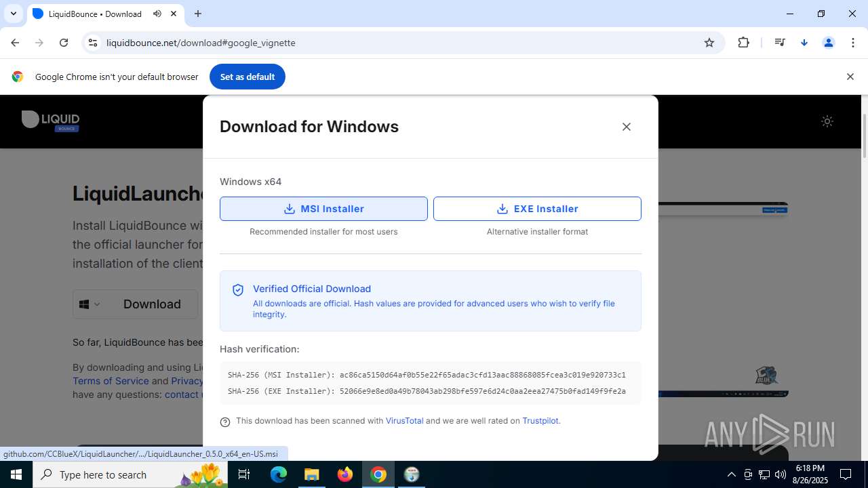
Task: Click the LiquidBounce logo in header
Action: [x=51, y=121]
